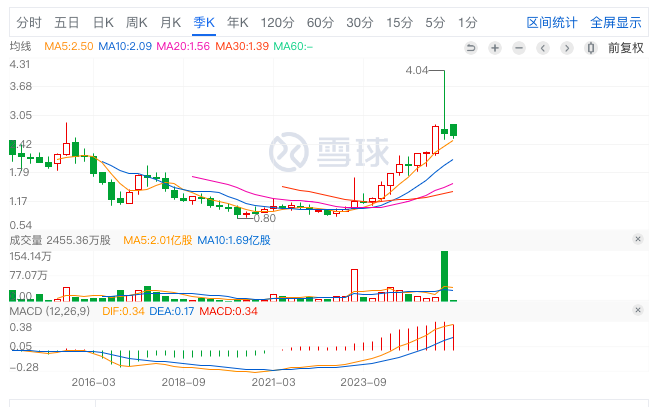The image size is (671, 407).
Task: Click DEA:0.17 value
Action: 172,311
